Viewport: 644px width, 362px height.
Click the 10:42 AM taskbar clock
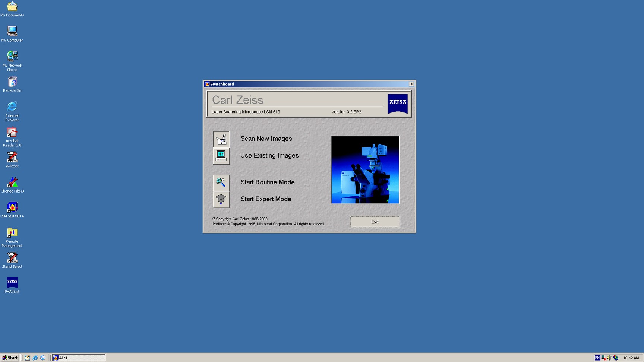point(631,358)
